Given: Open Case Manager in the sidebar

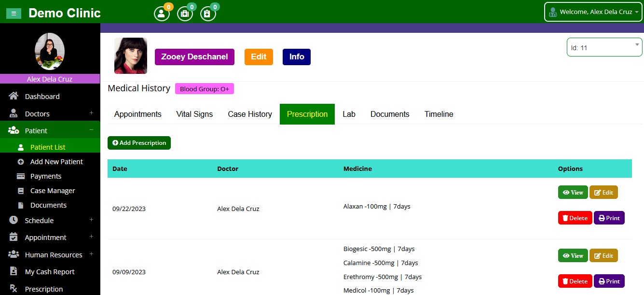Looking at the screenshot, I should point(52,191).
